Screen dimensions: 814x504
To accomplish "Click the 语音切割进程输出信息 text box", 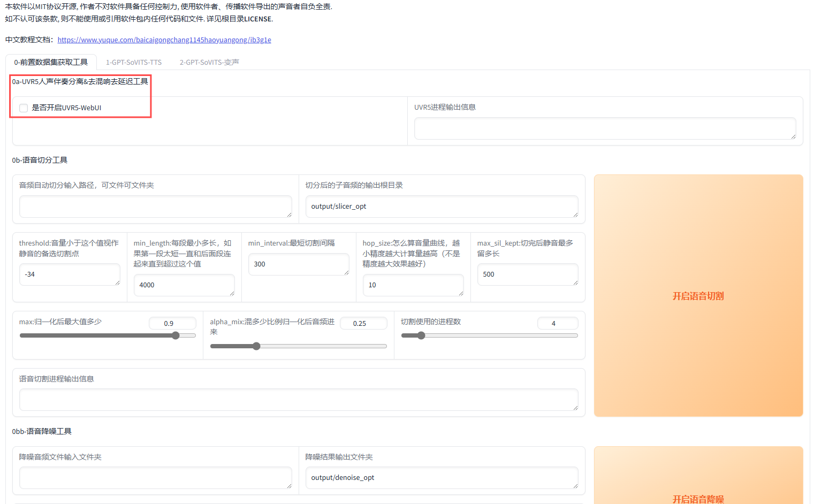I will point(299,400).
